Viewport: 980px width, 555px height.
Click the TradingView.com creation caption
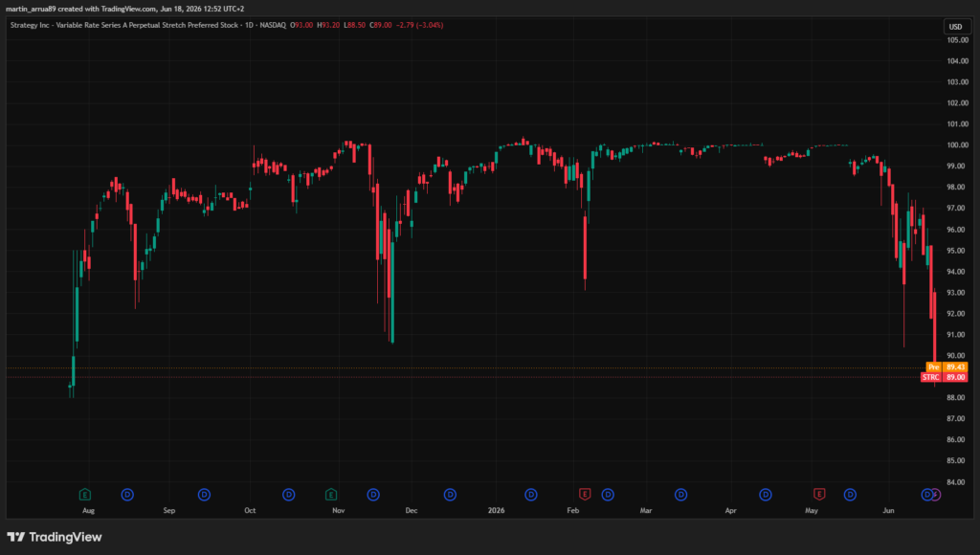click(x=125, y=9)
